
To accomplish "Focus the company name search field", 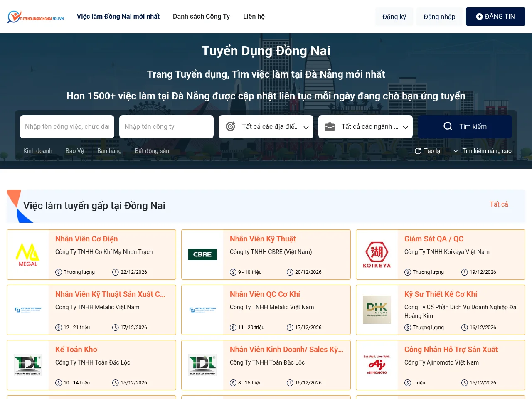I will (x=166, y=127).
